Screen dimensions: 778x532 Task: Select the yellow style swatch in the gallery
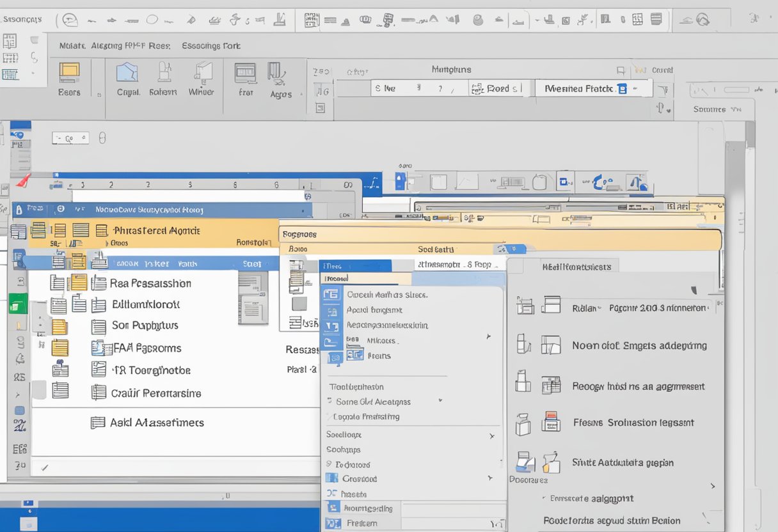tap(78, 283)
